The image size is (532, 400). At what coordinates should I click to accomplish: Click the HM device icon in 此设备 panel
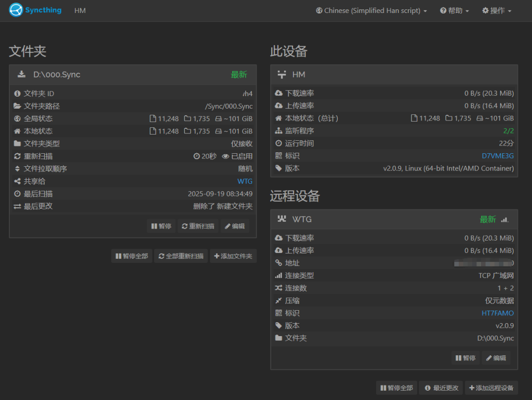tap(282, 74)
